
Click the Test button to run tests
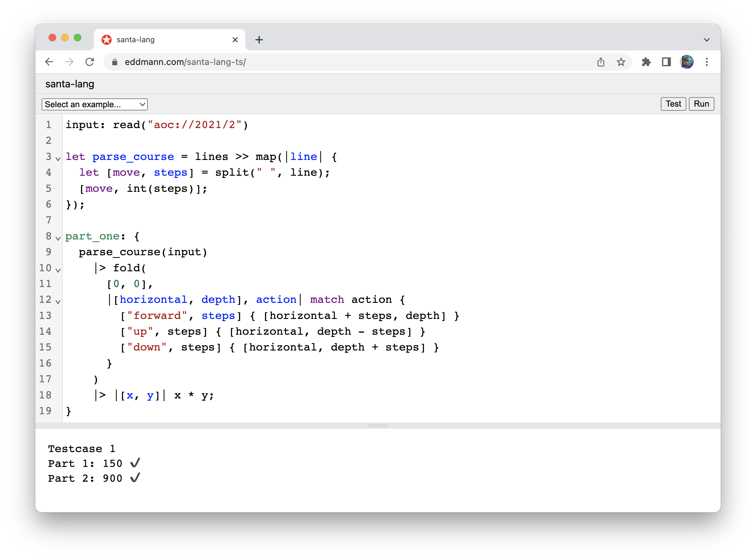click(674, 104)
